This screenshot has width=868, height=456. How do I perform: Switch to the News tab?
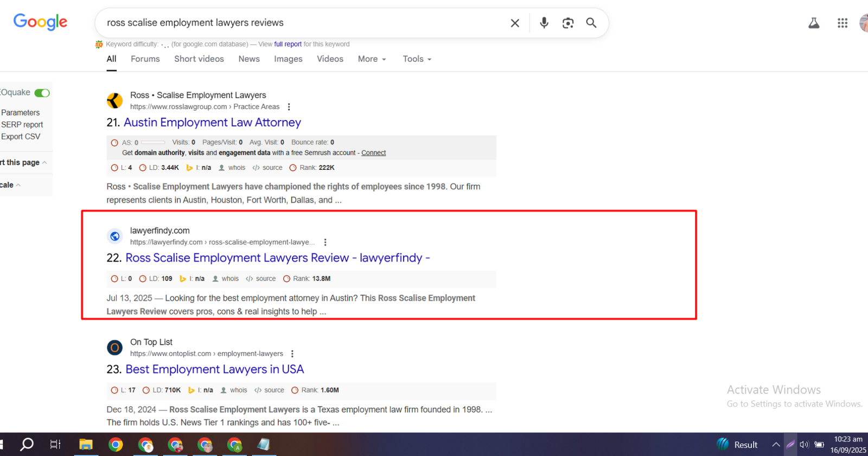pyautogui.click(x=249, y=59)
